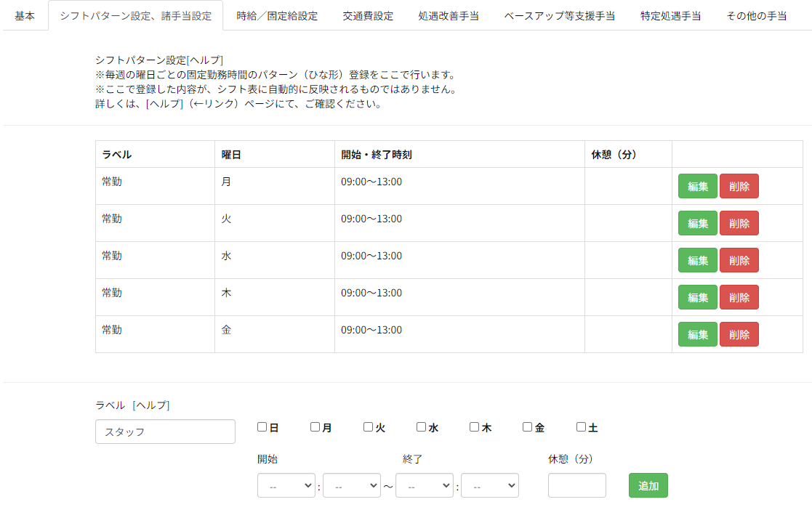Tick the 水 weekday checkbox
This screenshot has height=510, width=812.
[422, 427]
